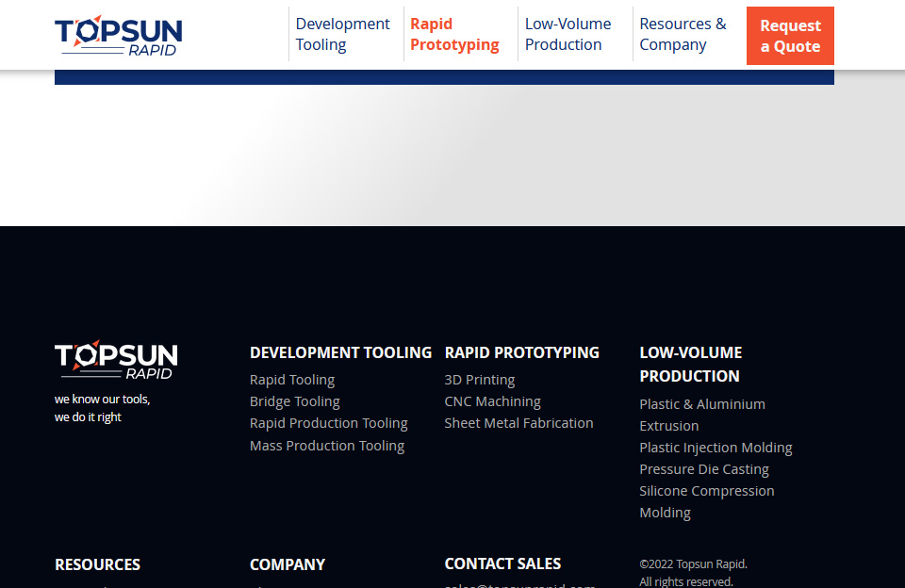The height and width of the screenshot is (588, 905).
Task: Open Silicone Compression Molding link
Action: 707,501
